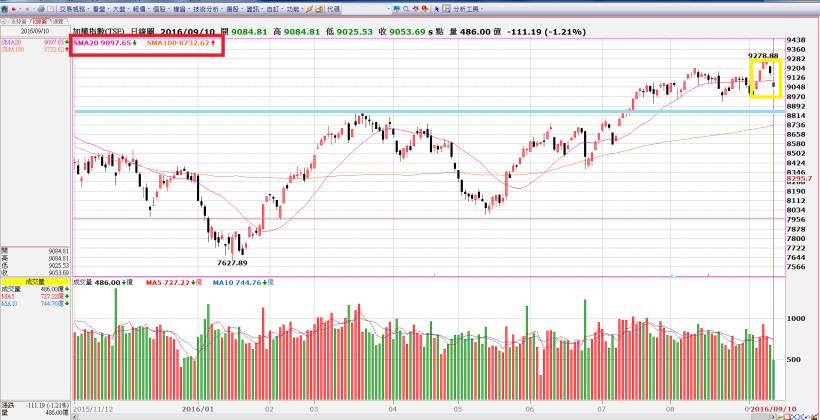Open the 個股 menu

[x=162, y=9]
